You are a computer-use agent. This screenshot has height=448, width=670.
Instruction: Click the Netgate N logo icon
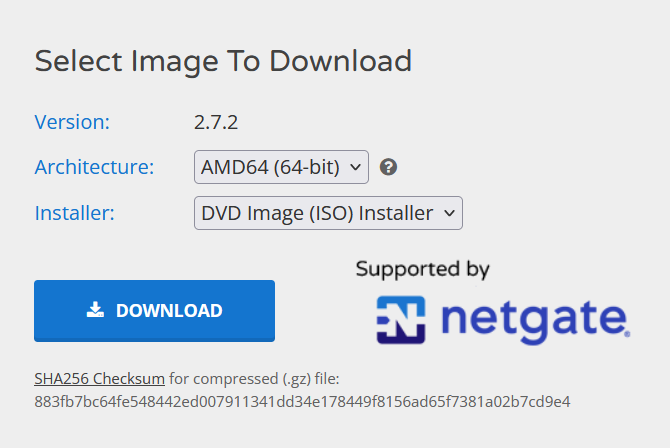[x=401, y=320]
